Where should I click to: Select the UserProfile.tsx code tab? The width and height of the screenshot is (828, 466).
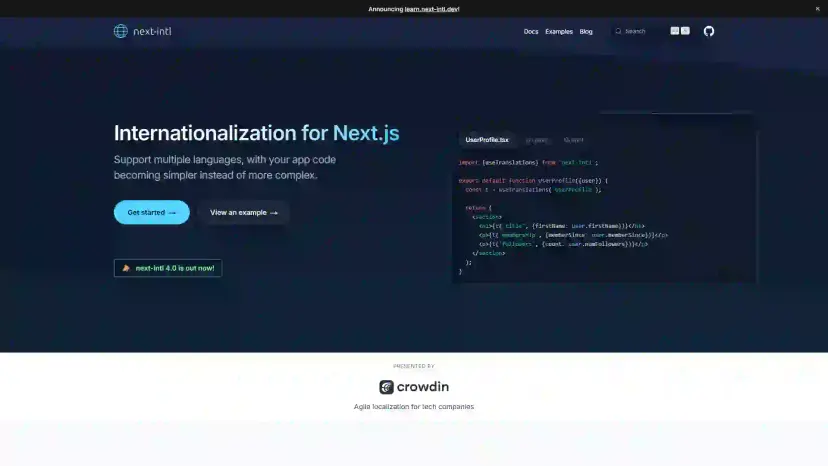coord(487,140)
